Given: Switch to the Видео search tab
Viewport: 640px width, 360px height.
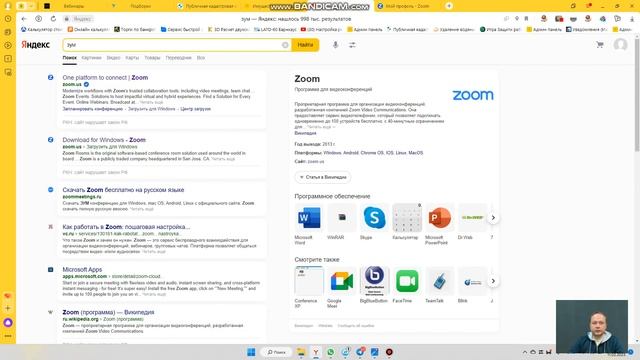Looking at the screenshot, I should coord(113,58).
